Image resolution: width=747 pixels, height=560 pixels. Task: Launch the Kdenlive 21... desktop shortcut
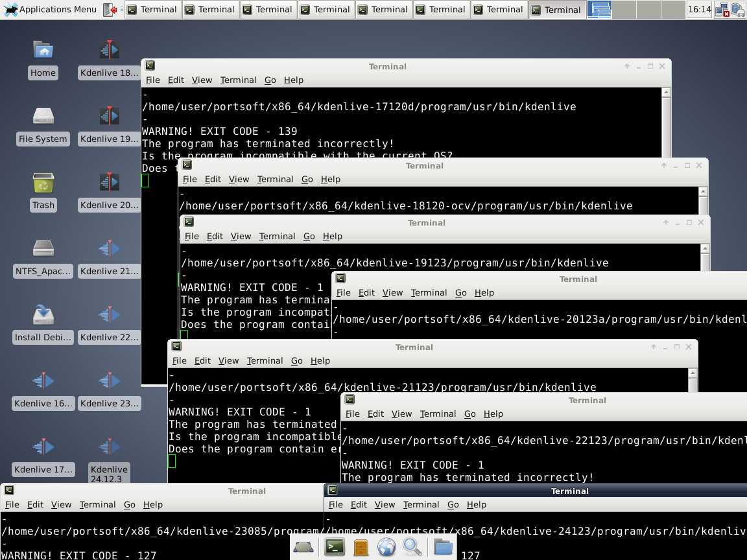click(x=109, y=258)
